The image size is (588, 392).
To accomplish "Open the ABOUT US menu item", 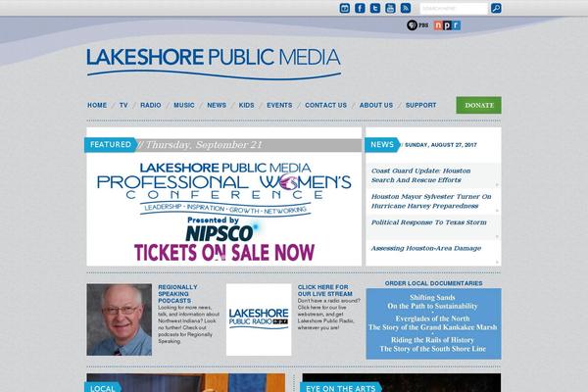I will tap(376, 106).
